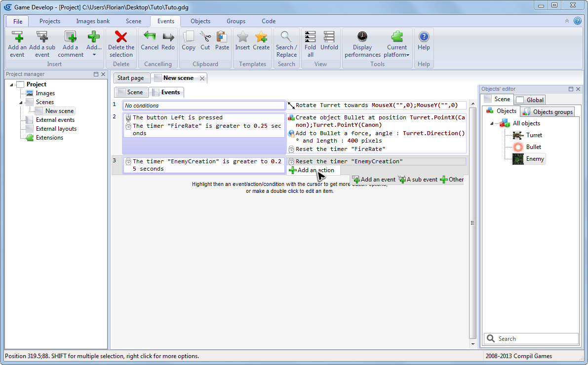Click the Create template star icon

tap(261, 37)
